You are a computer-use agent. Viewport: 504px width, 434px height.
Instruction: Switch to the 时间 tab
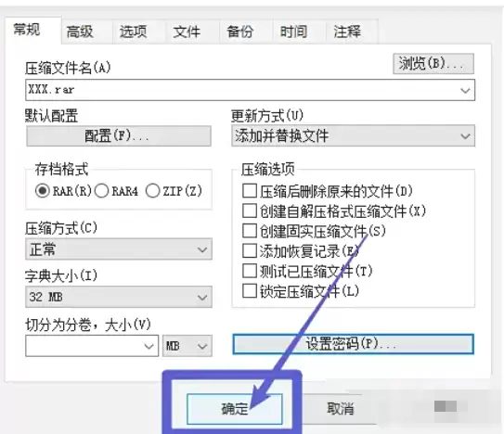(293, 32)
